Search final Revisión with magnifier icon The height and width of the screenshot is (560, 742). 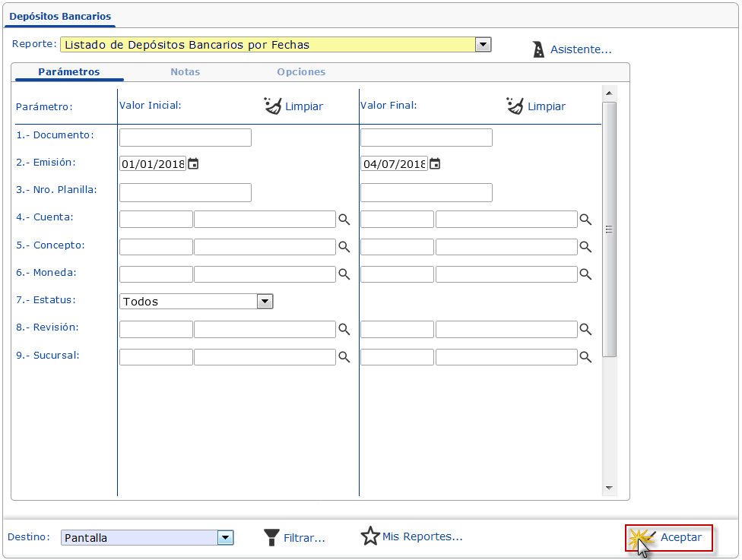click(x=585, y=329)
